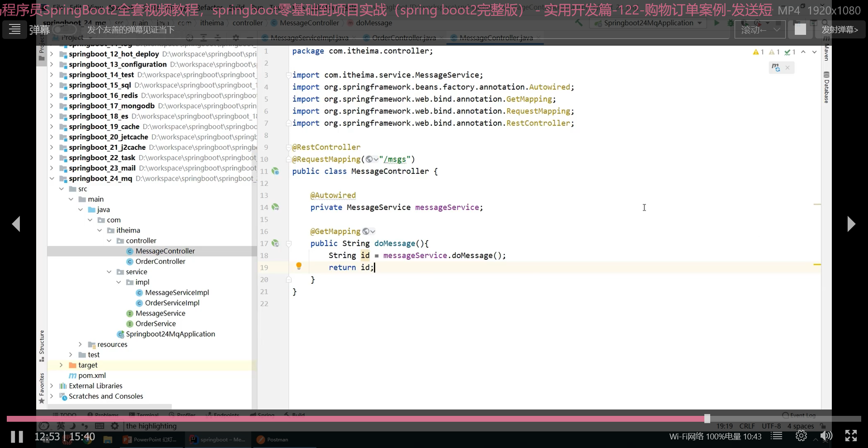Viewport: 868px width, 448px height.
Task: Open the 滚动 danmaku mode dropdown
Action: tap(760, 30)
